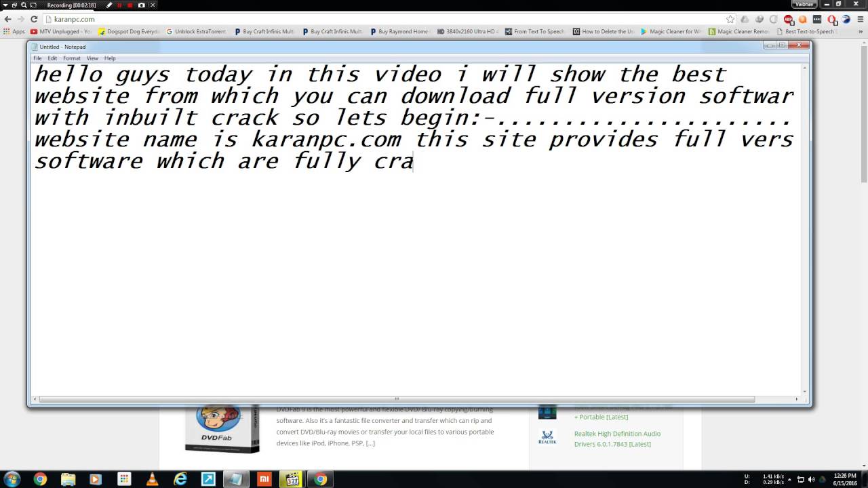Click the volume speaker tray icon
Screen dimensions: 868x488
(811, 480)
